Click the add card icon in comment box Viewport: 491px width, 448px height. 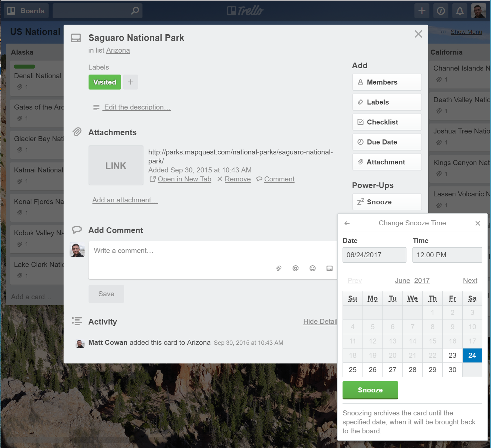click(x=329, y=268)
